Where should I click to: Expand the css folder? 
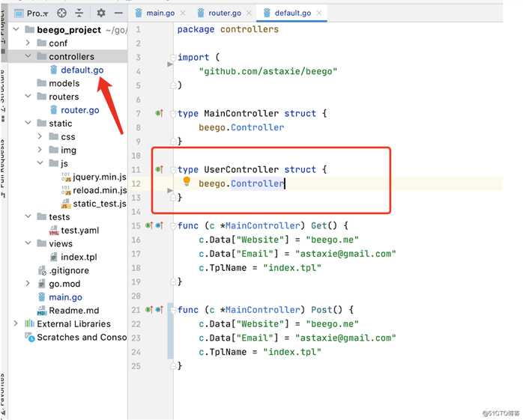click(x=40, y=136)
